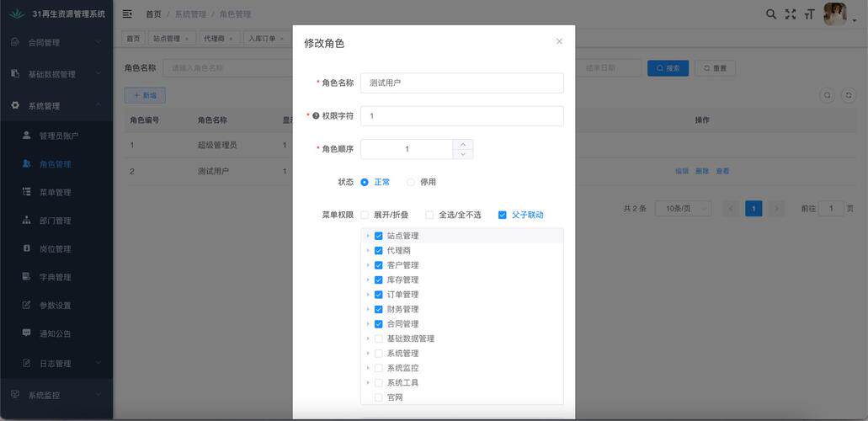The image size is (868, 421).
Task: Expand the 订单管理 tree node arrow
Action: pos(368,295)
